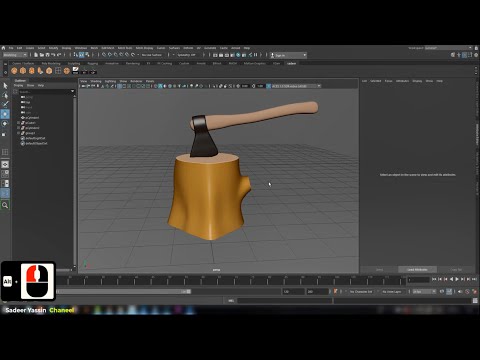The height and width of the screenshot is (360, 480).
Task: Toggle the Modeling Toolkit icon at top right
Action: point(453,55)
